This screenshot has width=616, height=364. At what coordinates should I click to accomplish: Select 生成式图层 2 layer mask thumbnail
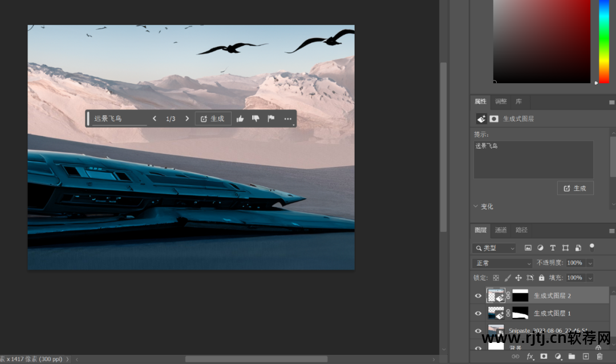(520, 296)
